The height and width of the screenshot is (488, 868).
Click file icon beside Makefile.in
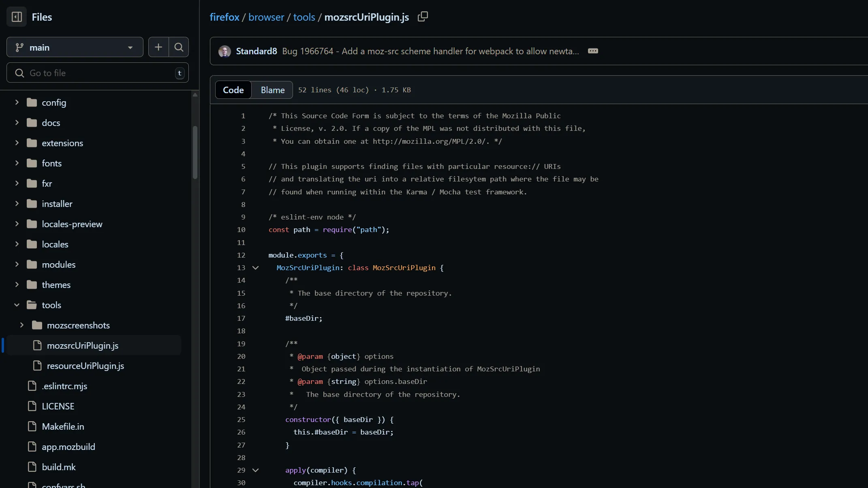pyautogui.click(x=32, y=426)
